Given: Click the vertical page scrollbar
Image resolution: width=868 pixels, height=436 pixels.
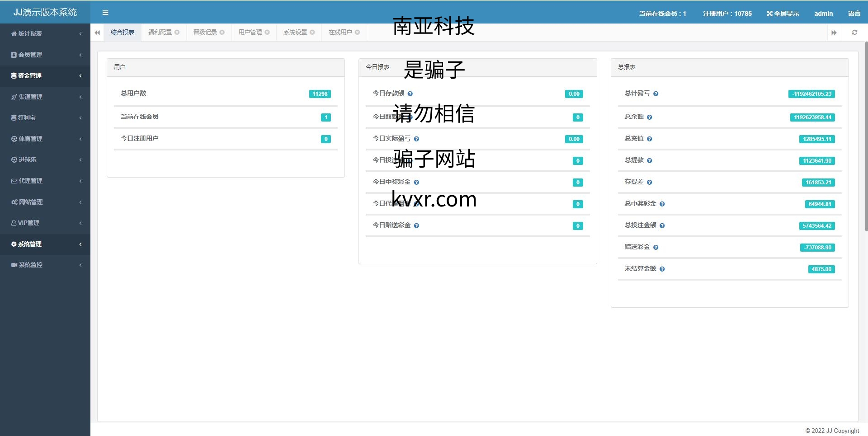Looking at the screenshot, I should (x=866, y=136).
